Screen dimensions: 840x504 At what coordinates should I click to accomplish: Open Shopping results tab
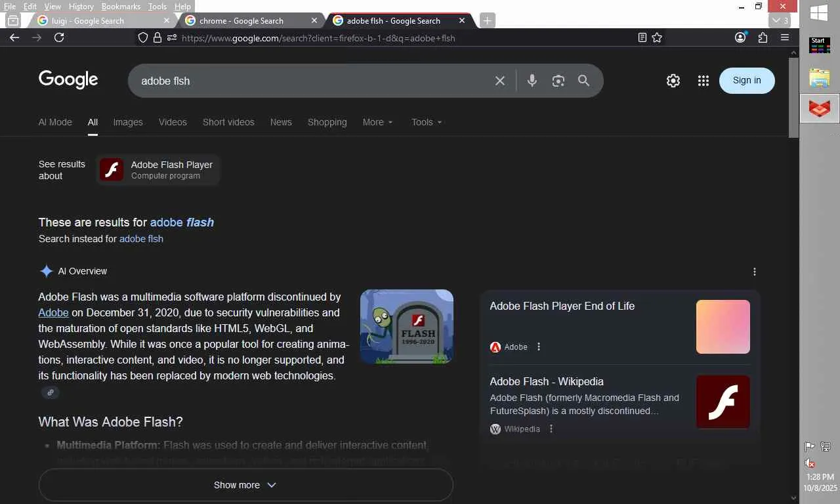pos(327,122)
